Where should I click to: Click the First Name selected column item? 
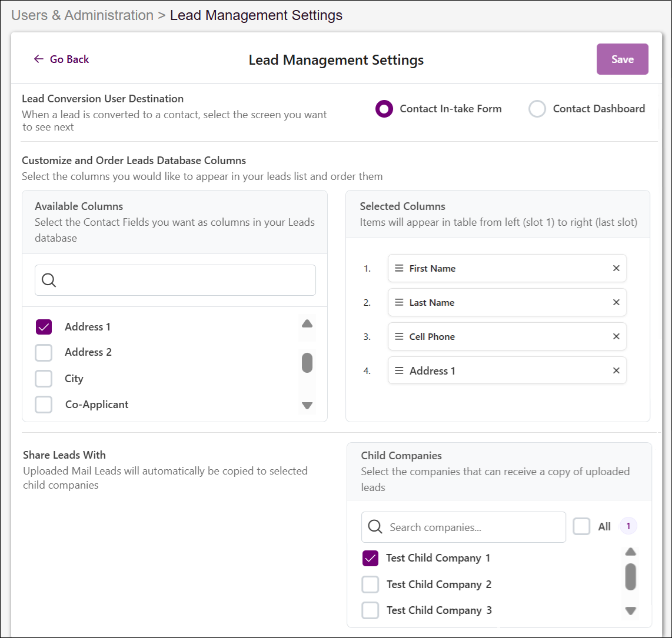[x=507, y=268]
